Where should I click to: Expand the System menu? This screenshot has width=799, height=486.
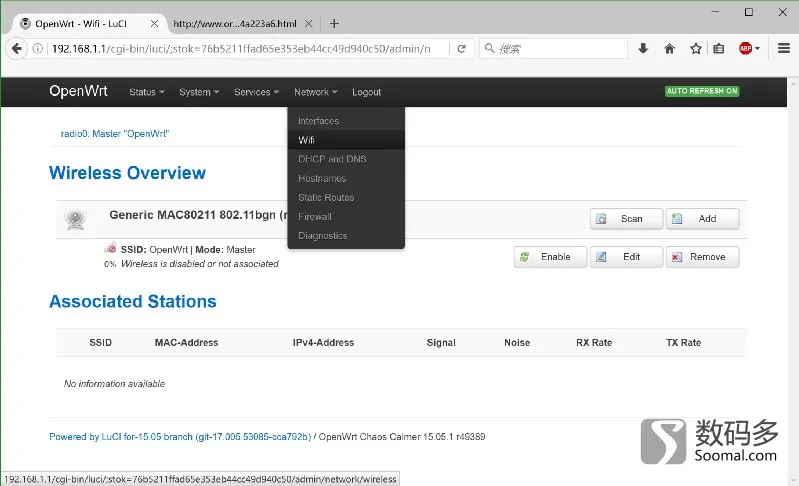(x=199, y=92)
